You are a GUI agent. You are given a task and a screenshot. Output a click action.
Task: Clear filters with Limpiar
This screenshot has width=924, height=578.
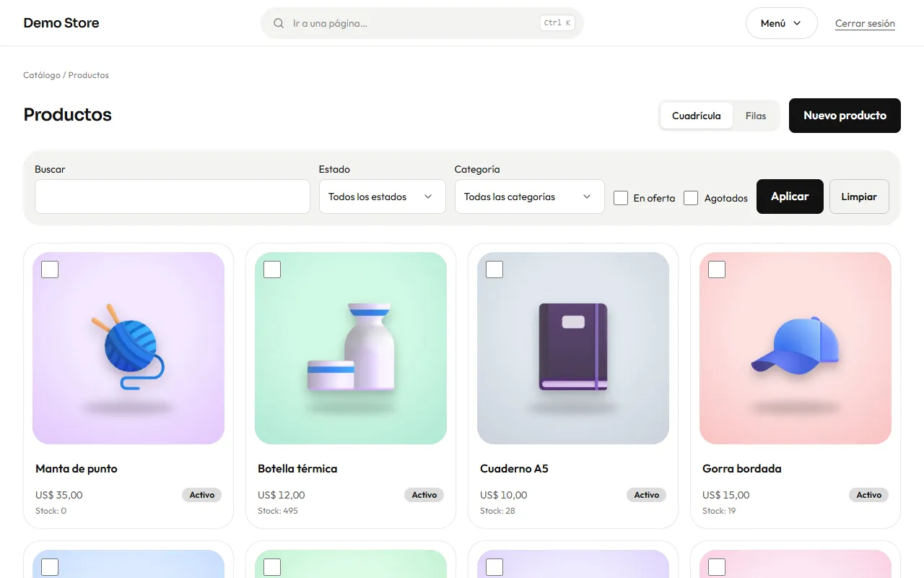[859, 197]
